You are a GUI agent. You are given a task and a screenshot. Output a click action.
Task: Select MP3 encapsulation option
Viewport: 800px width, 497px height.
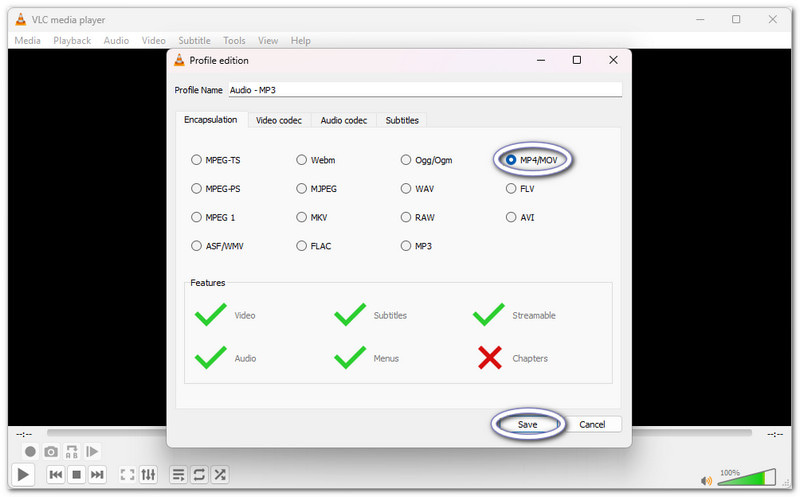coord(406,246)
